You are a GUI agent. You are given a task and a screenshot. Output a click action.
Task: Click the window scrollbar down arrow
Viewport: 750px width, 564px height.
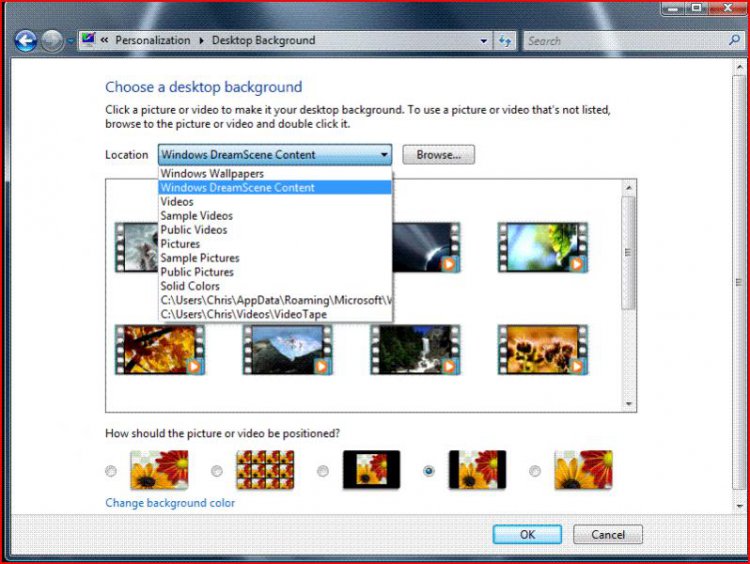(739, 506)
